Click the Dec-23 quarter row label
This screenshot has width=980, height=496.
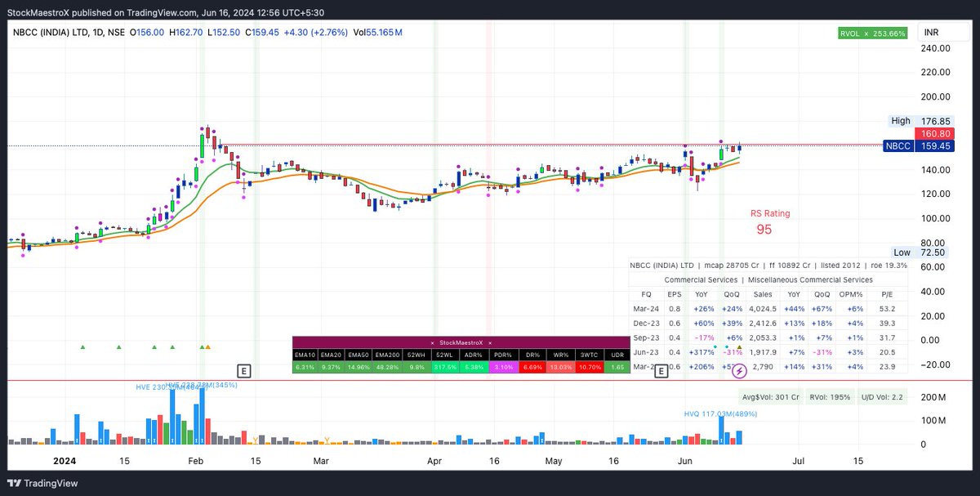pyautogui.click(x=647, y=324)
